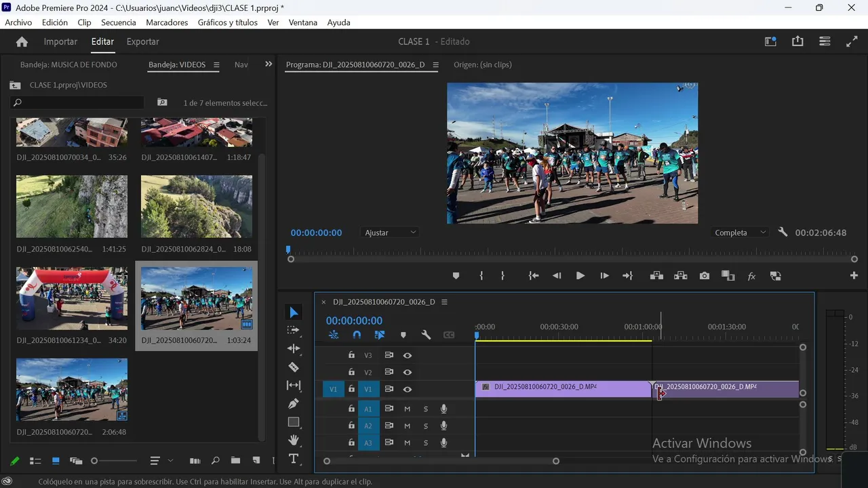Go to the Exportar workspace
Image resolution: width=868 pixels, height=488 pixels.
(143, 41)
